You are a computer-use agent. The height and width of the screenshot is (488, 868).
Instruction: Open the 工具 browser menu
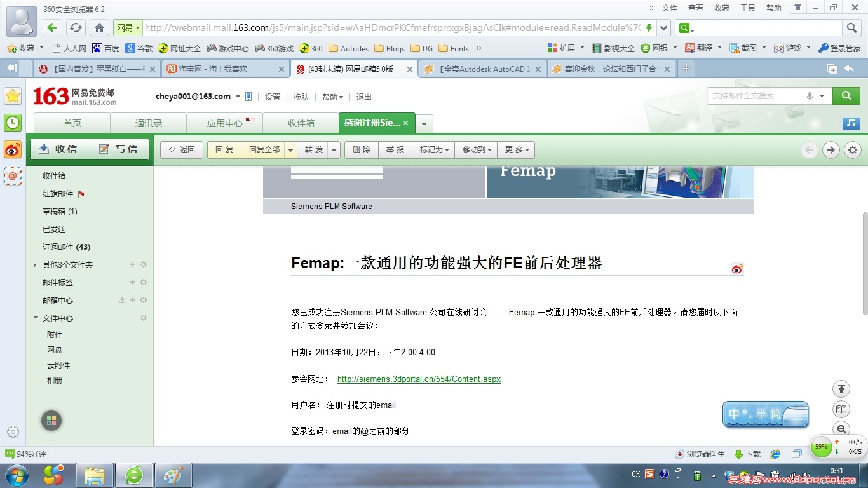(x=748, y=8)
